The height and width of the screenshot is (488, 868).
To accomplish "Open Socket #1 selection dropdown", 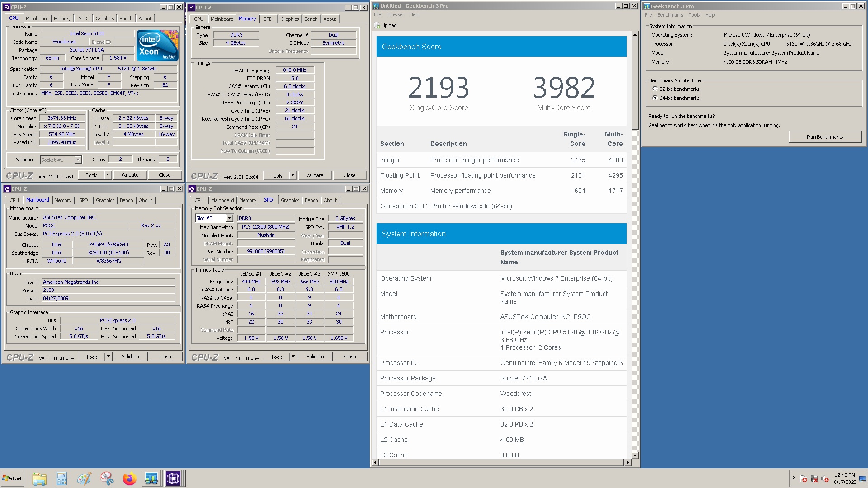I will 78,160.
